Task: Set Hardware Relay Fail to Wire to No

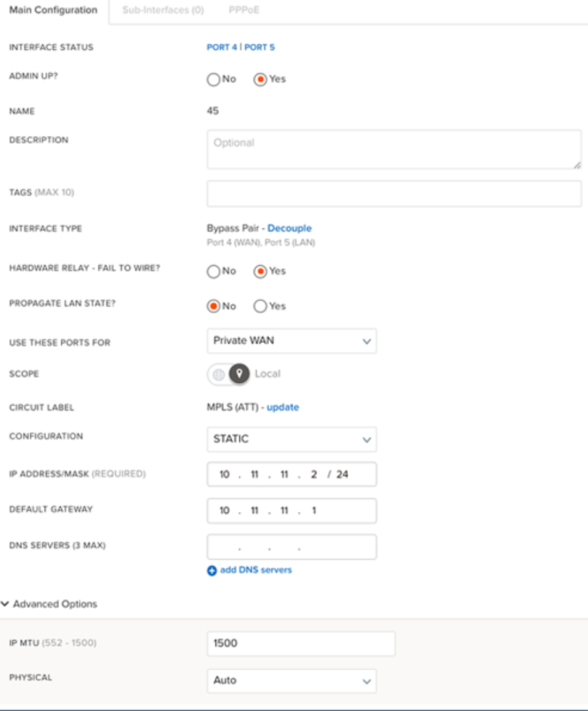Action: (x=213, y=272)
